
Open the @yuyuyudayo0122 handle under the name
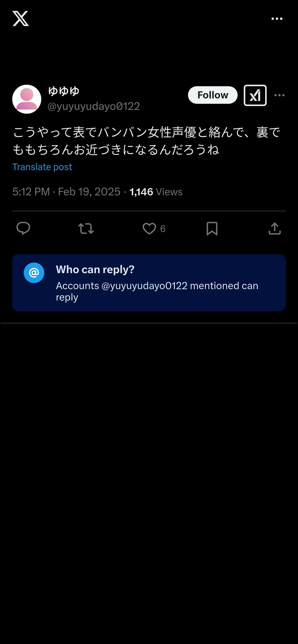(94, 106)
